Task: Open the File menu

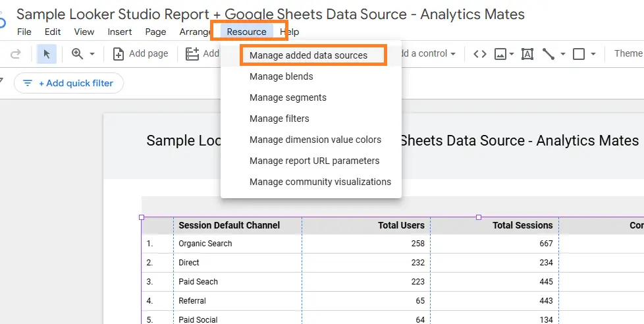Action: tap(24, 32)
